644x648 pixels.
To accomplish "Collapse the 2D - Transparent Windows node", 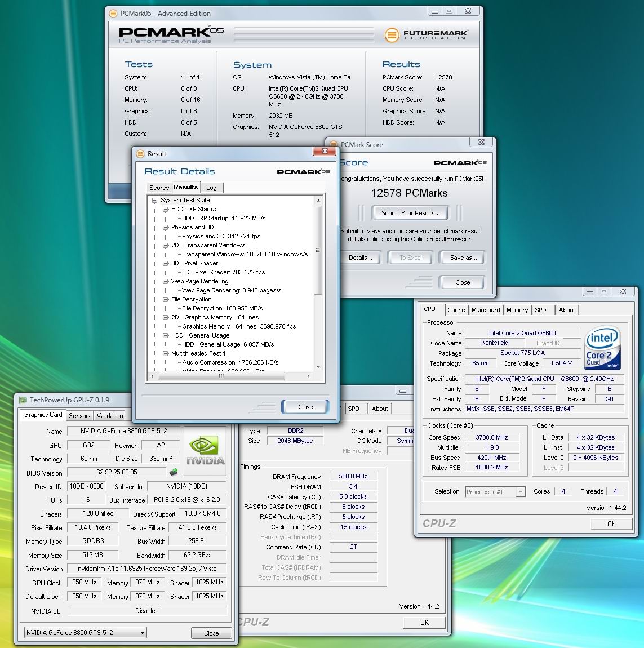I will tap(165, 246).
